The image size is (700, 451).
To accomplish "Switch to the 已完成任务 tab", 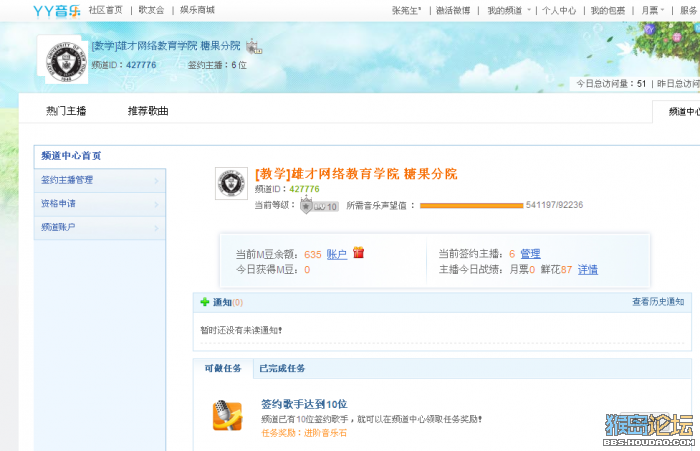I will point(282,368).
